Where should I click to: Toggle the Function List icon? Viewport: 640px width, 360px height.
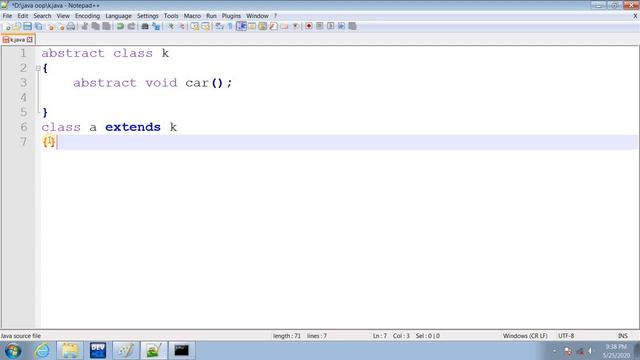(273, 27)
